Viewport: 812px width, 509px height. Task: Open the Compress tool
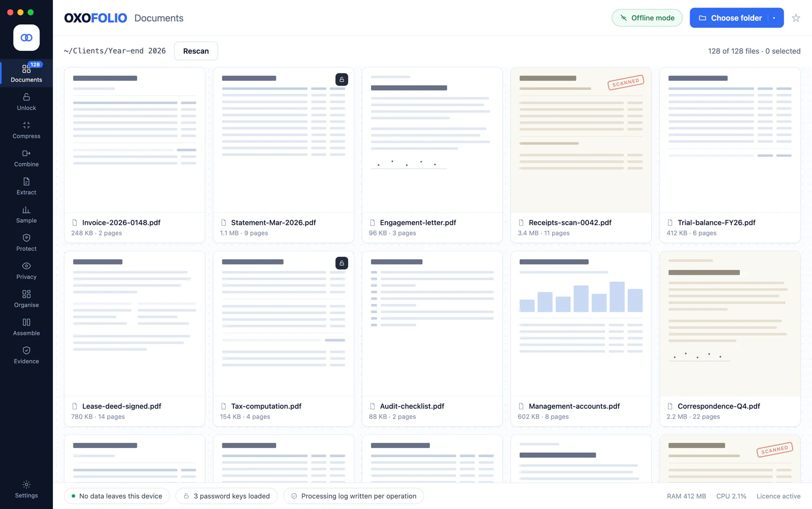[26, 130]
